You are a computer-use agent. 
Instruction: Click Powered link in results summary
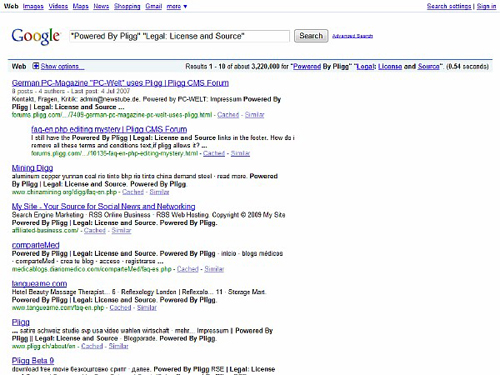click(307, 66)
